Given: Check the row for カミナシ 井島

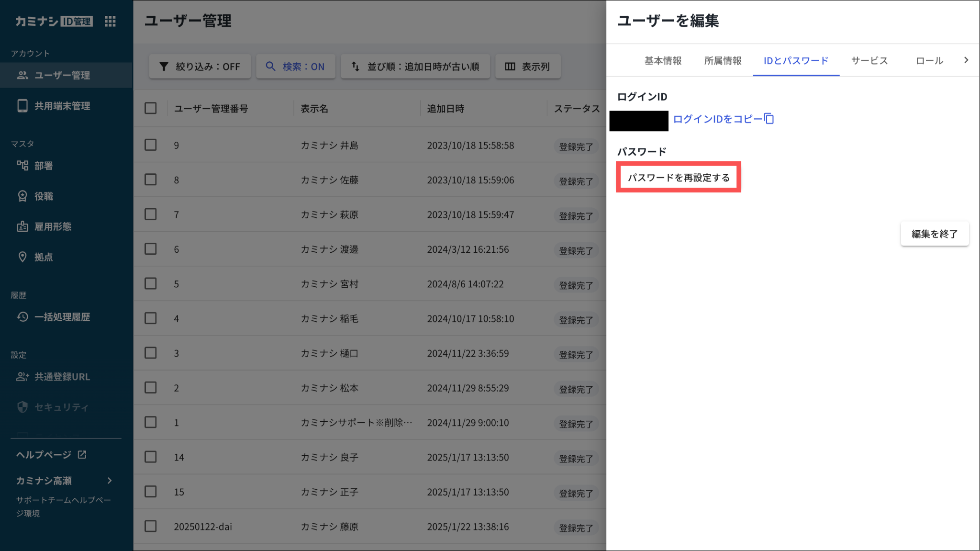Looking at the screenshot, I should point(151,145).
